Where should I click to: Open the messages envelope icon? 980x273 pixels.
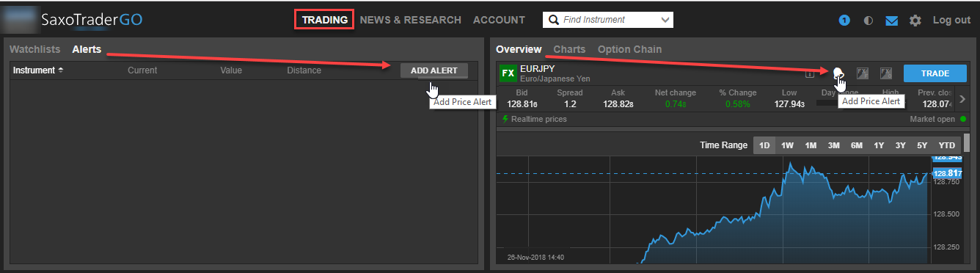[892, 21]
